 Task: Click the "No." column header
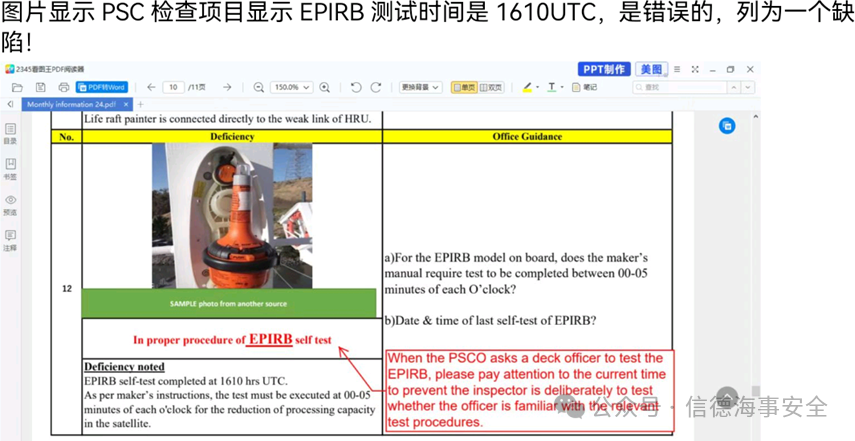point(67,137)
